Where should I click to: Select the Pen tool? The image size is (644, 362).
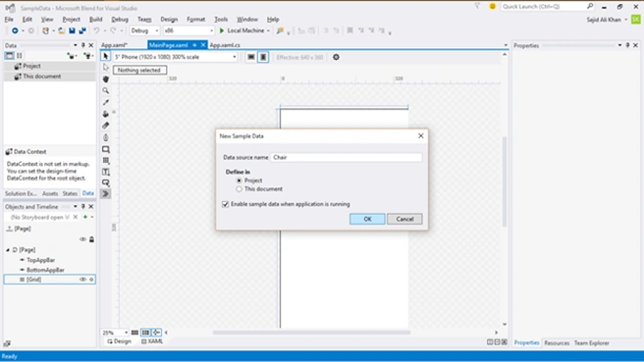pyautogui.click(x=106, y=137)
